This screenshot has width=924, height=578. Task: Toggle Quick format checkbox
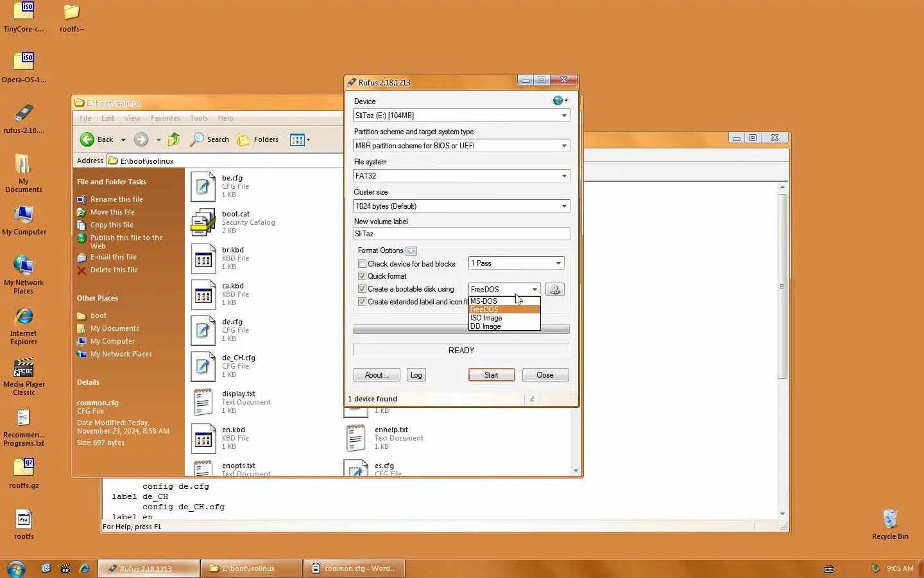[x=362, y=276]
